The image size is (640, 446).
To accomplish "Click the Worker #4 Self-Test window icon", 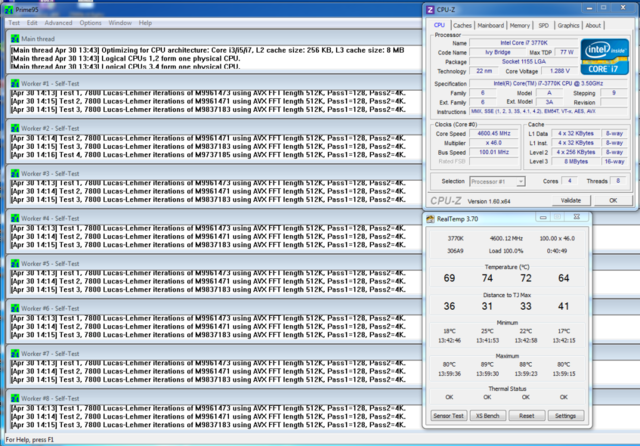I will 15,218.
